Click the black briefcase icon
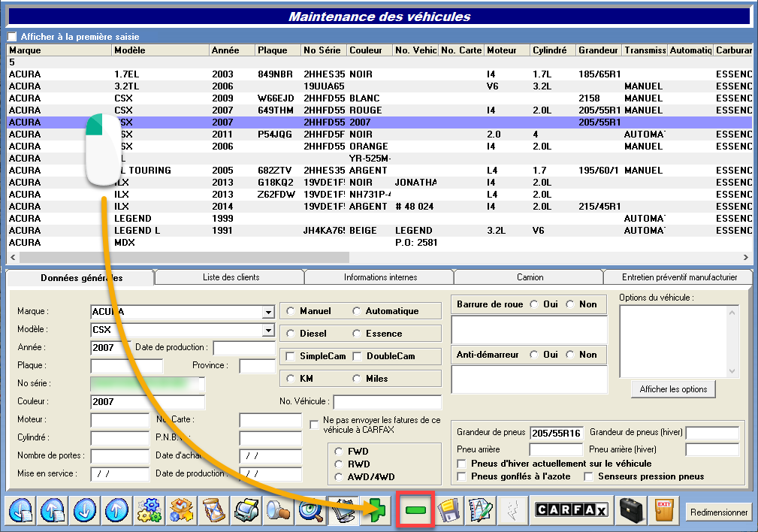The width and height of the screenshot is (758, 532). pyautogui.click(x=631, y=509)
